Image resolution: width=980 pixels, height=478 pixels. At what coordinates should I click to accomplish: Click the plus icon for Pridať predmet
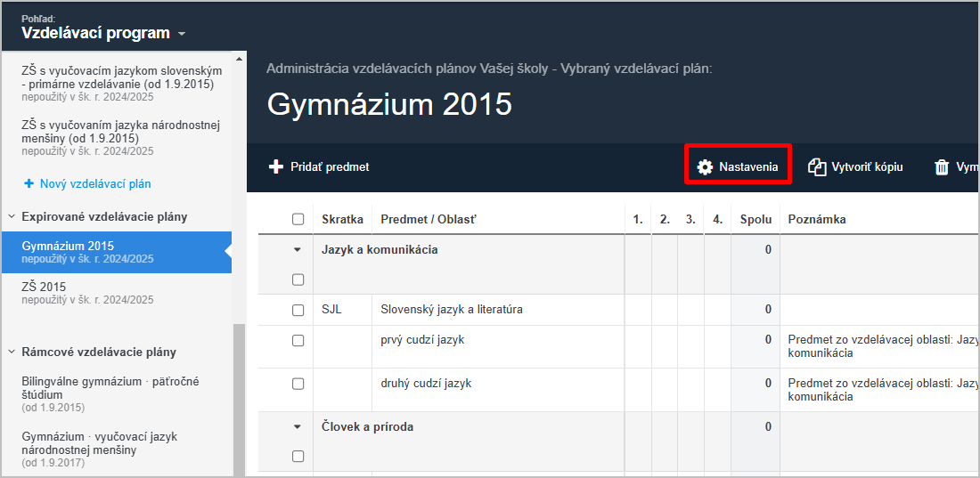pos(275,166)
